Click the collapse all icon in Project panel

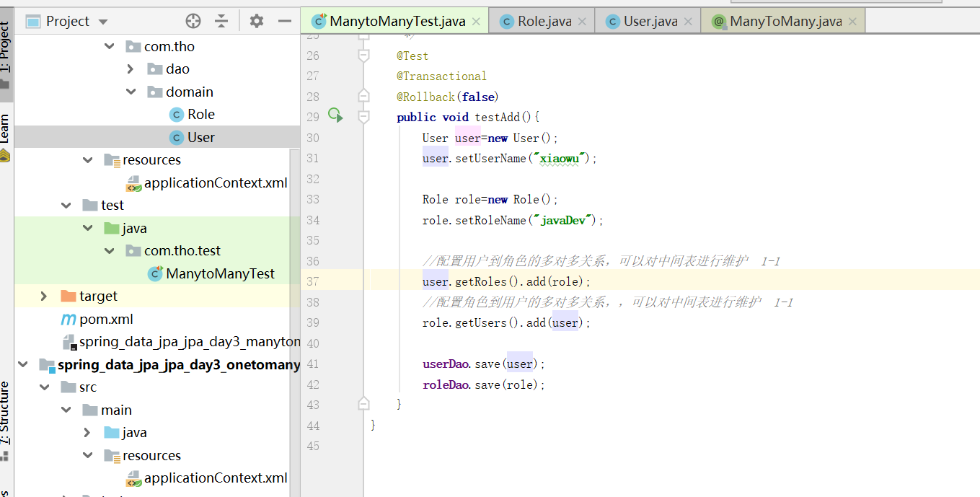pyautogui.click(x=221, y=21)
